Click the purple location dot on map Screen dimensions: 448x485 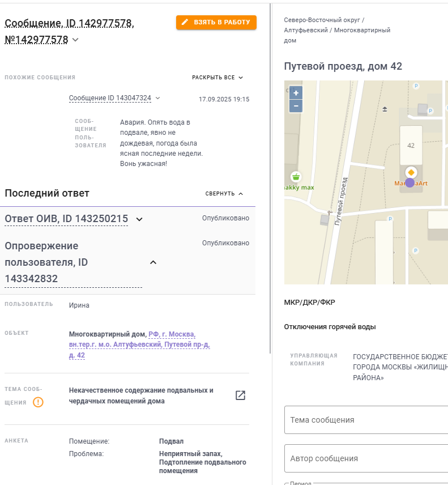(x=409, y=183)
